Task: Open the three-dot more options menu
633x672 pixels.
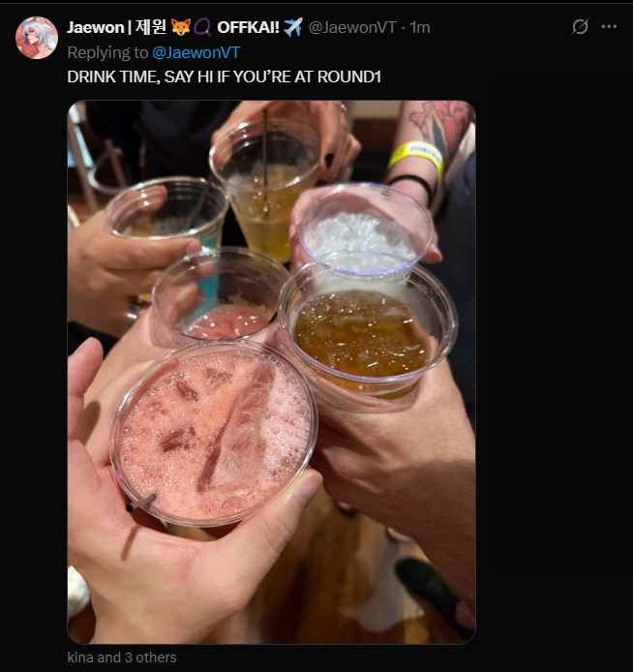Action: 609,26
